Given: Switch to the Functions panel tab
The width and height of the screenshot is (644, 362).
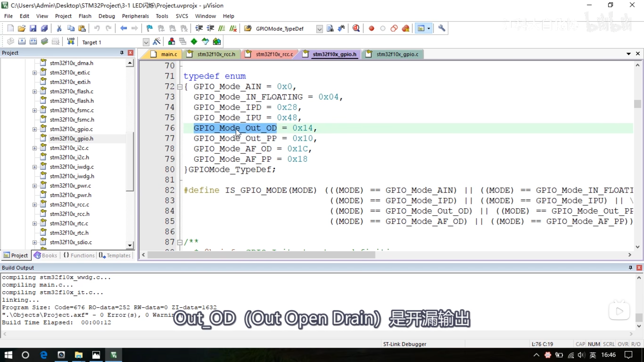Looking at the screenshot, I should coord(79,255).
